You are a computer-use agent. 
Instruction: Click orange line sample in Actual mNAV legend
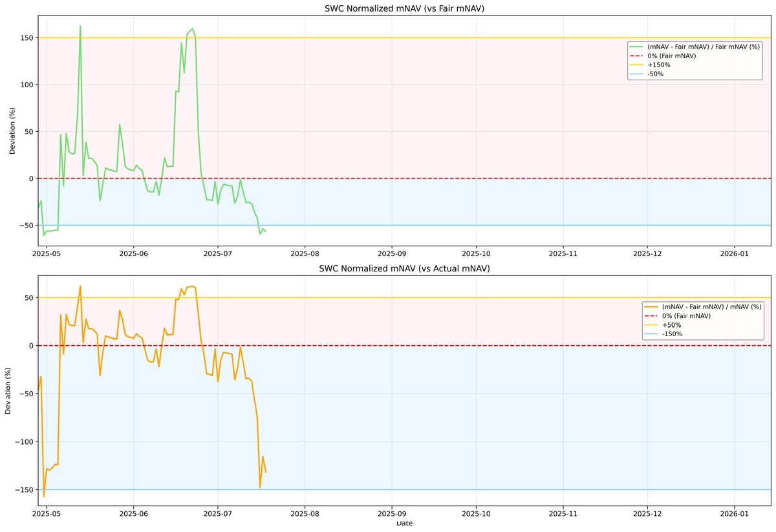click(651, 306)
